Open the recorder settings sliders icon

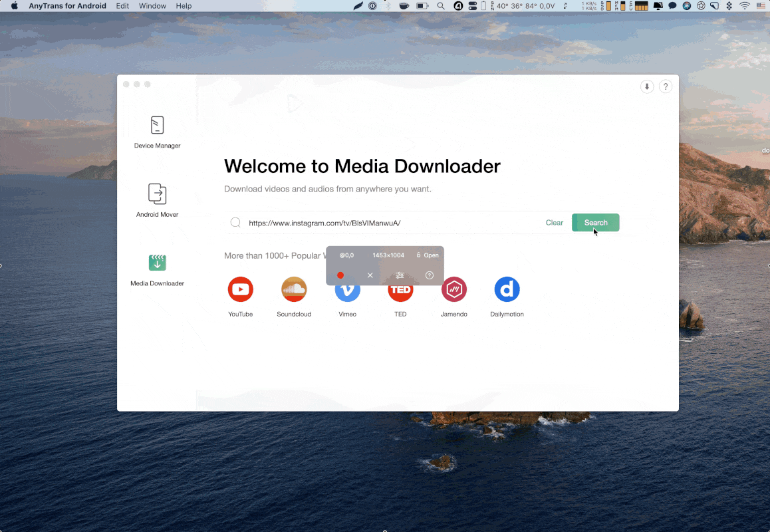(400, 275)
